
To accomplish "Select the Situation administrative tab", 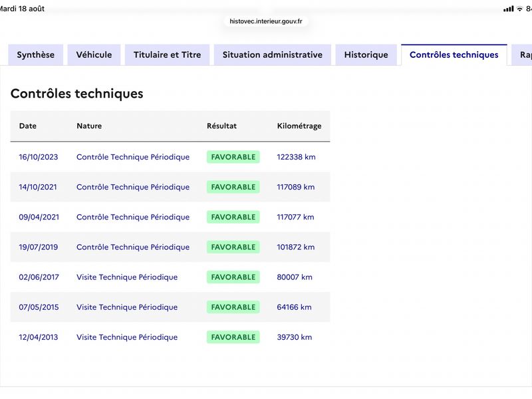I will (273, 55).
